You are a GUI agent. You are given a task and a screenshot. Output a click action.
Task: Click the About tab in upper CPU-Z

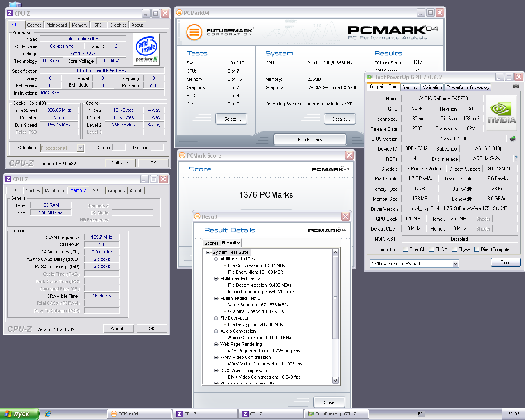click(x=137, y=25)
